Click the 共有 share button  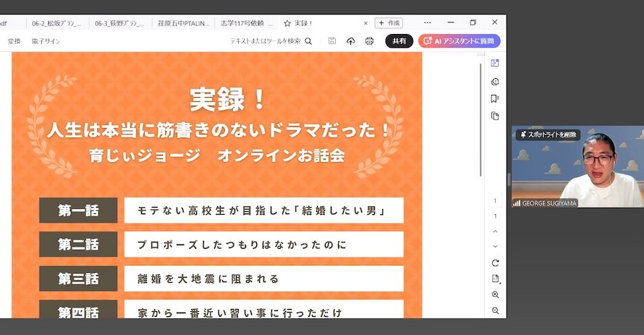pos(399,41)
